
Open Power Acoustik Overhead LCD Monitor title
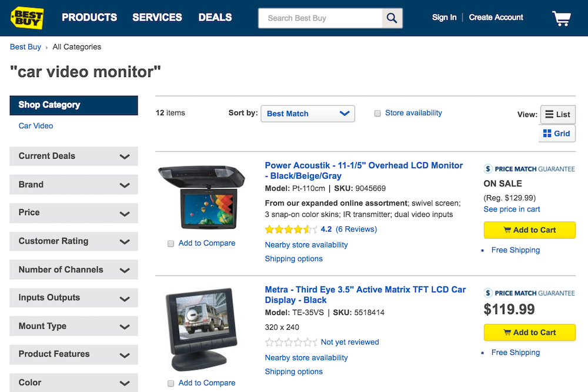pyautogui.click(x=364, y=170)
